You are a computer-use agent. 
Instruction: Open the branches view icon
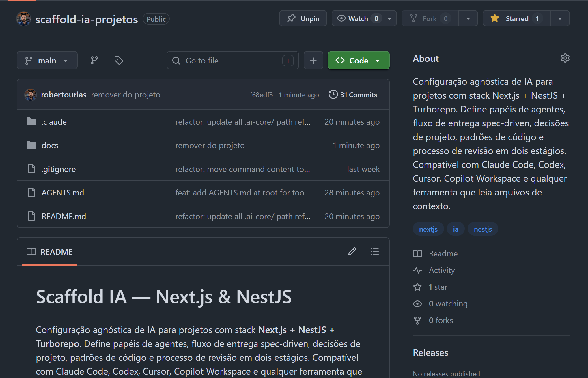click(94, 60)
